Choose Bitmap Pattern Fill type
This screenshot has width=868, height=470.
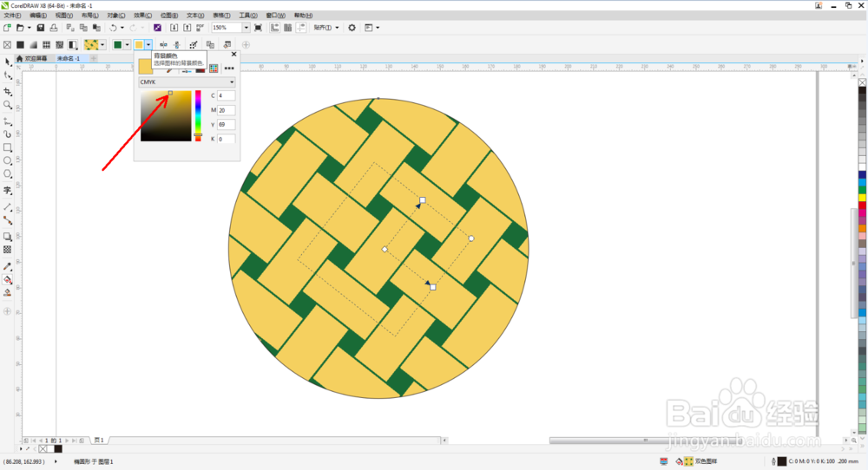coord(59,45)
